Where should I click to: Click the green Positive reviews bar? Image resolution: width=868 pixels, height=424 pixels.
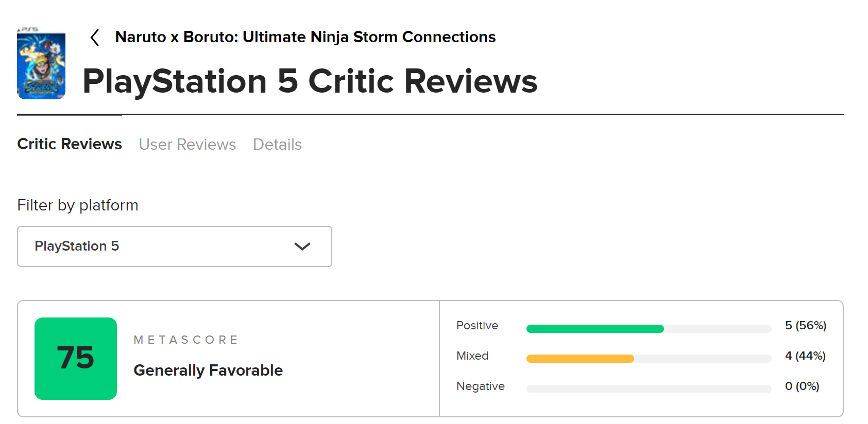tap(595, 329)
